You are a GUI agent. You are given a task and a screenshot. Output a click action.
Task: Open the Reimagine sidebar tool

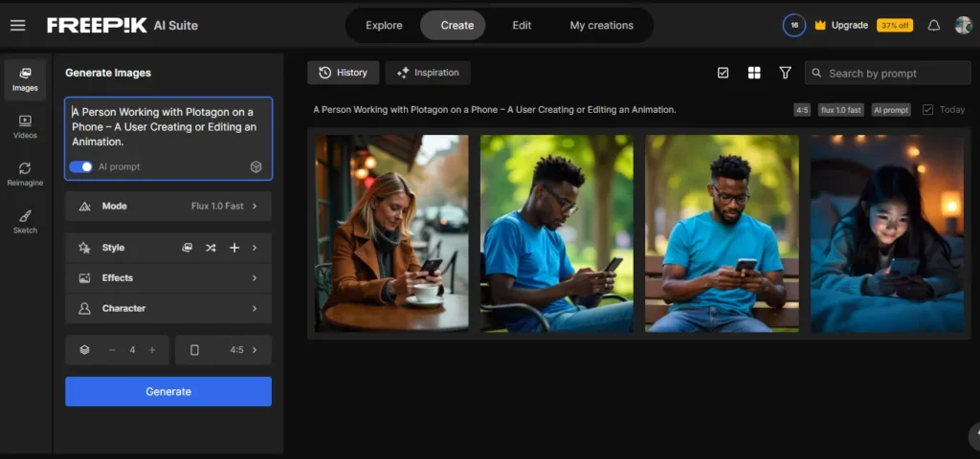point(25,174)
